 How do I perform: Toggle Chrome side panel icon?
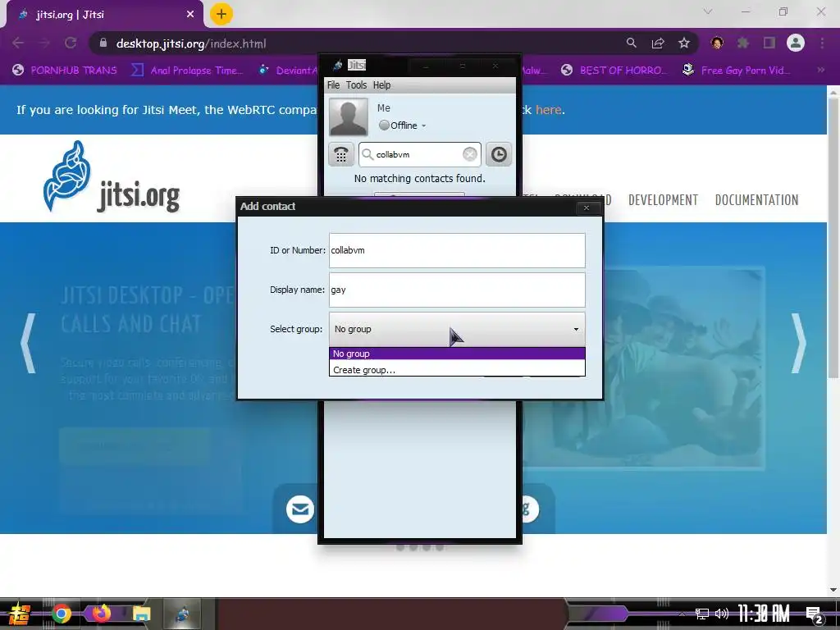[x=769, y=43]
